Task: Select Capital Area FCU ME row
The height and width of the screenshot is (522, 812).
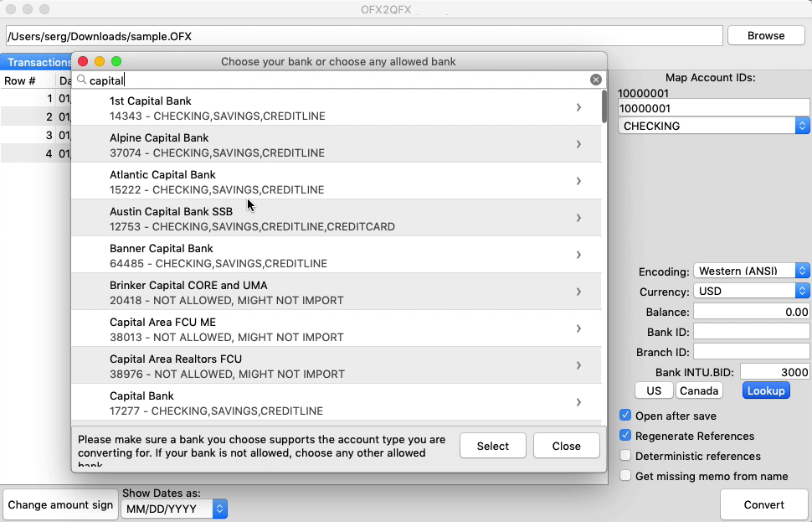Action: click(336, 328)
